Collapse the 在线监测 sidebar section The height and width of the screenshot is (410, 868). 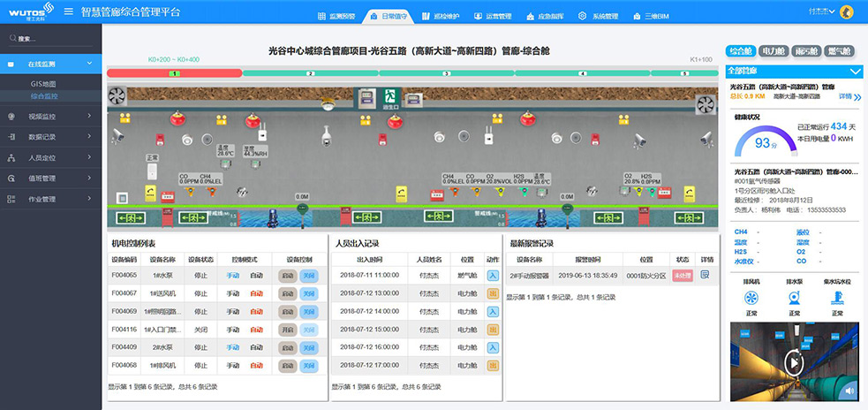click(89, 64)
